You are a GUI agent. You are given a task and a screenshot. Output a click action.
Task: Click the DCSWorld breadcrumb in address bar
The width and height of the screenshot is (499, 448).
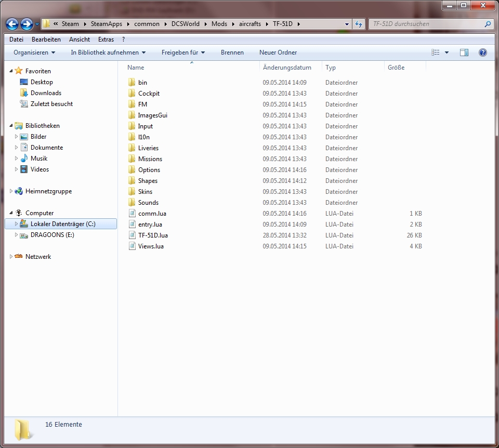tap(186, 24)
